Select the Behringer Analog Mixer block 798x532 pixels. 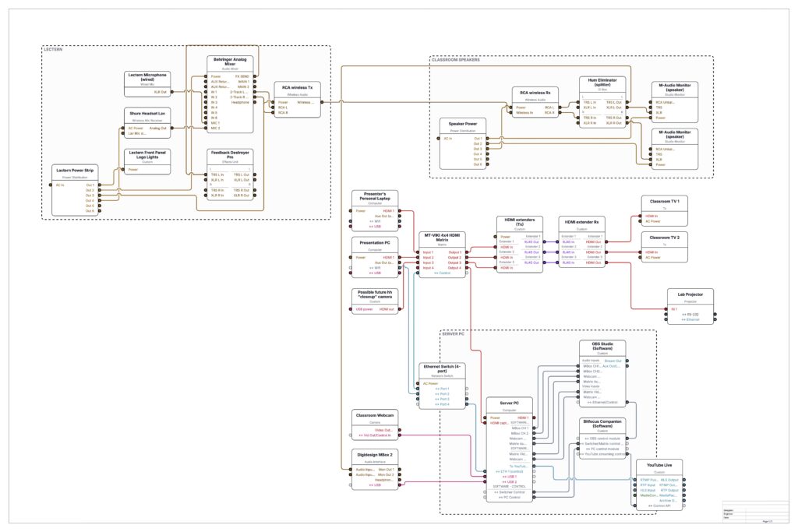pos(230,94)
